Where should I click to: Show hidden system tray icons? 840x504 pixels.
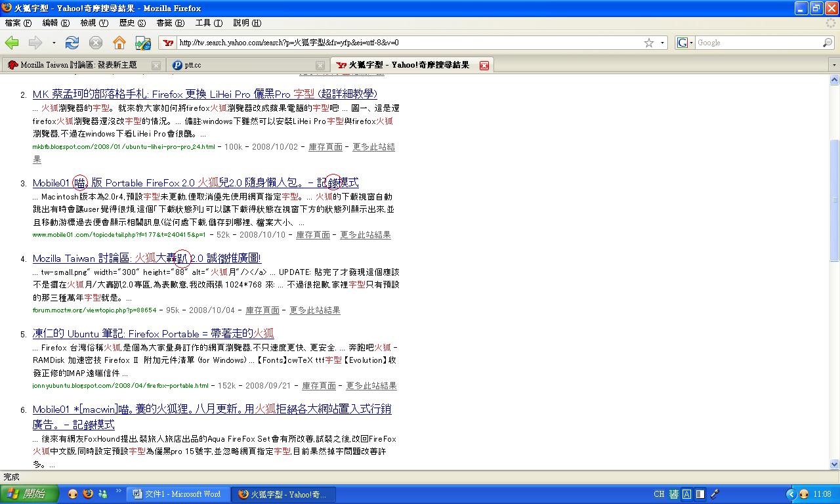[x=790, y=494]
